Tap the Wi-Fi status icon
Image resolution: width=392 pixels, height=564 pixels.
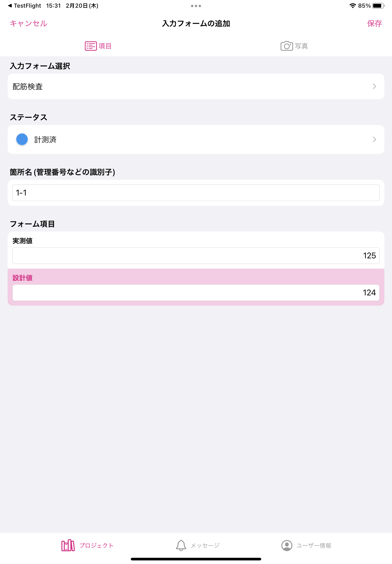(353, 6)
